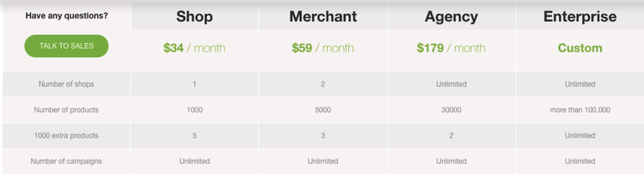Click Agency's Unlimited number of shops cell

pos(451,84)
